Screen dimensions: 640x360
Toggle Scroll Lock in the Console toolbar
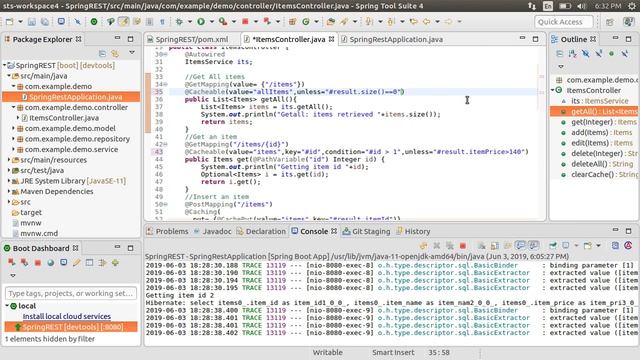click(495, 246)
